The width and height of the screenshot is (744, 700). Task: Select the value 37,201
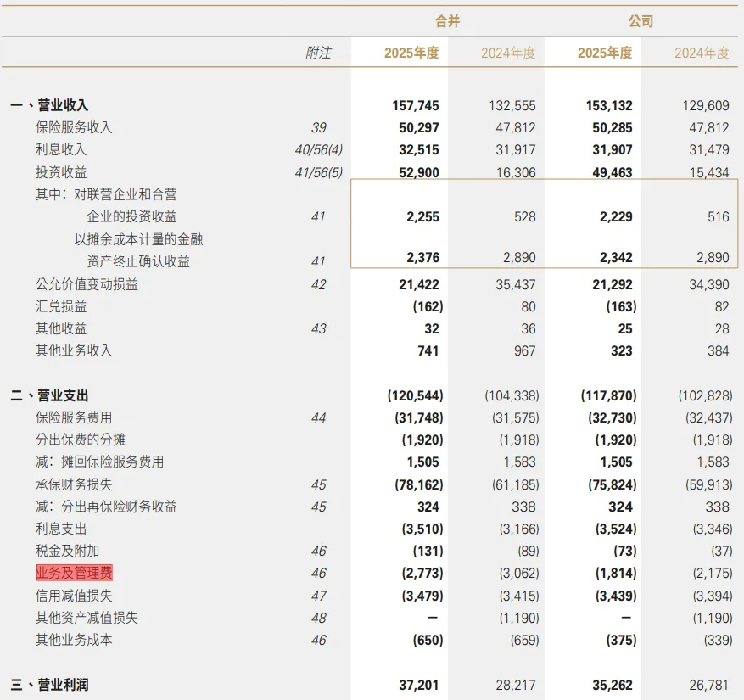(419, 686)
